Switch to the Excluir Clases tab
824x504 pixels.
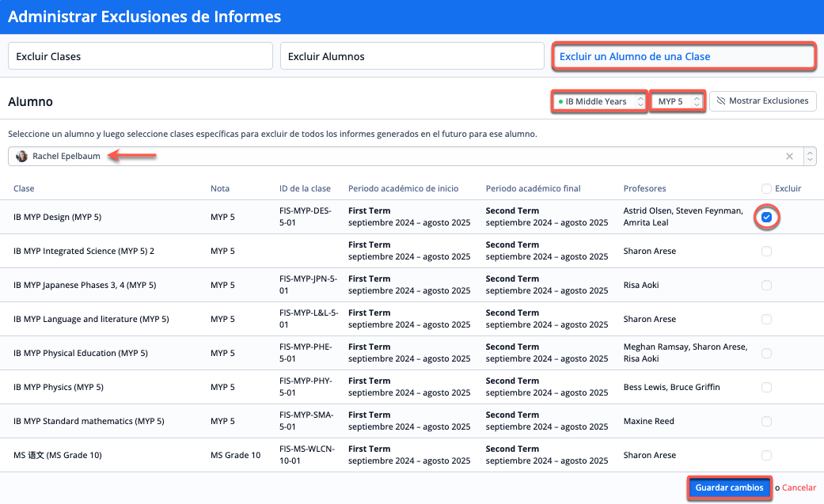coord(140,56)
